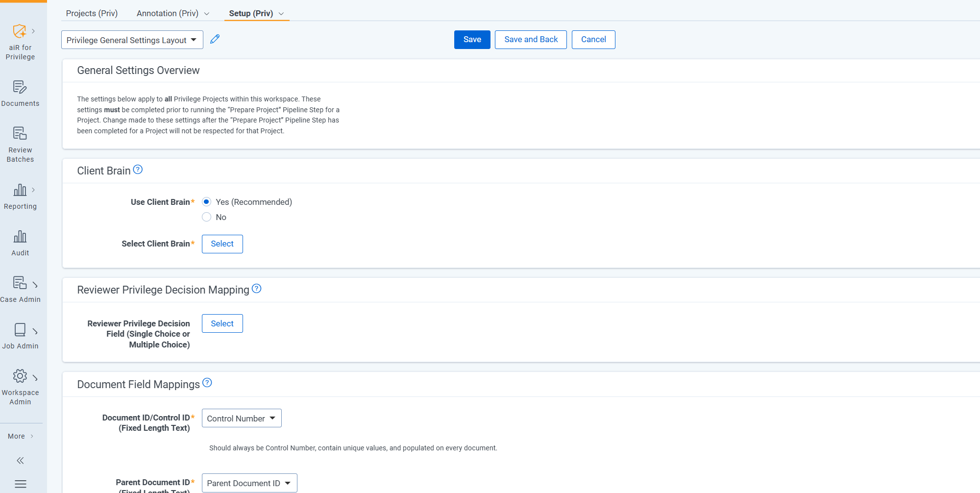The width and height of the screenshot is (980, 493).
Task: Click Select for Client Brain
Action: 222,244
